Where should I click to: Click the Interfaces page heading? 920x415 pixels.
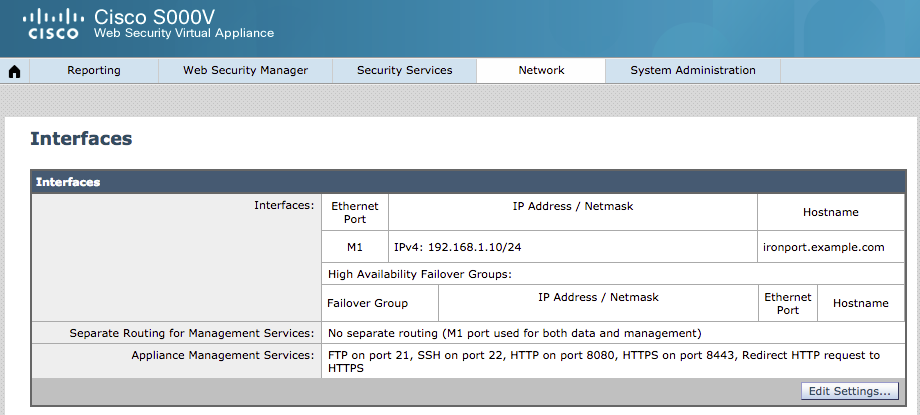[x=81, y=139]
